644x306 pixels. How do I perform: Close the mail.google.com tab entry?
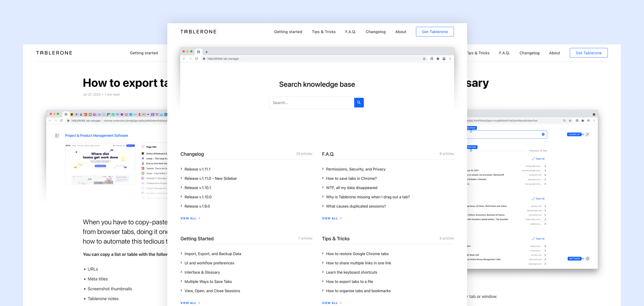[545, 166]
